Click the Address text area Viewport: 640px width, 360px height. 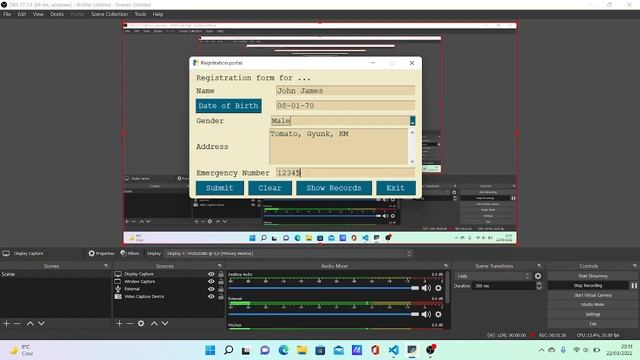(338, 147)
